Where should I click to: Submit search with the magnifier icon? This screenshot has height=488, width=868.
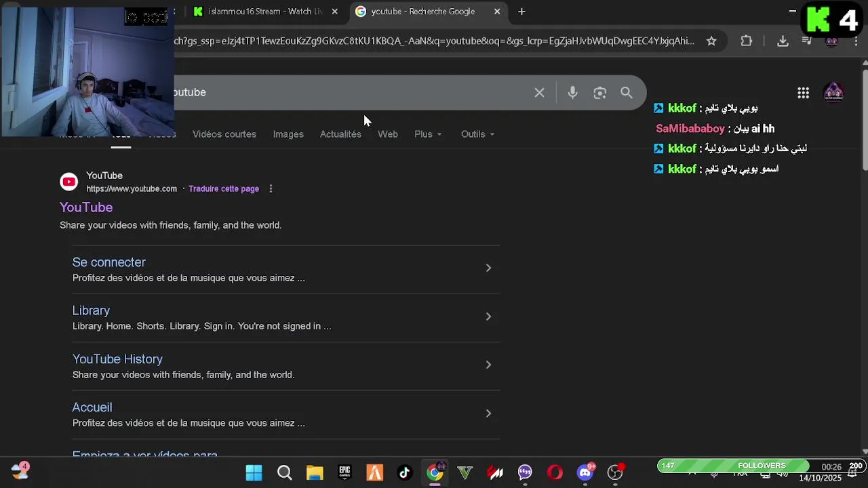(x=627, y=93)
